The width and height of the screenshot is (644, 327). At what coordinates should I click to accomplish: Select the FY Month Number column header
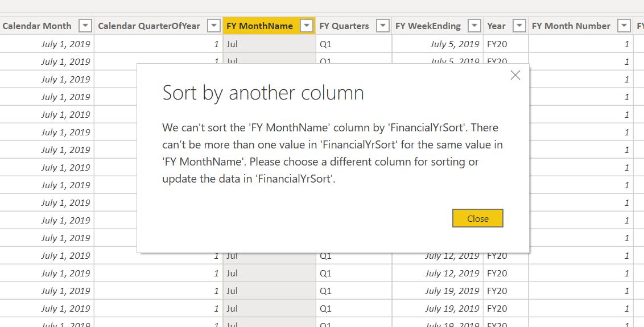571,26
